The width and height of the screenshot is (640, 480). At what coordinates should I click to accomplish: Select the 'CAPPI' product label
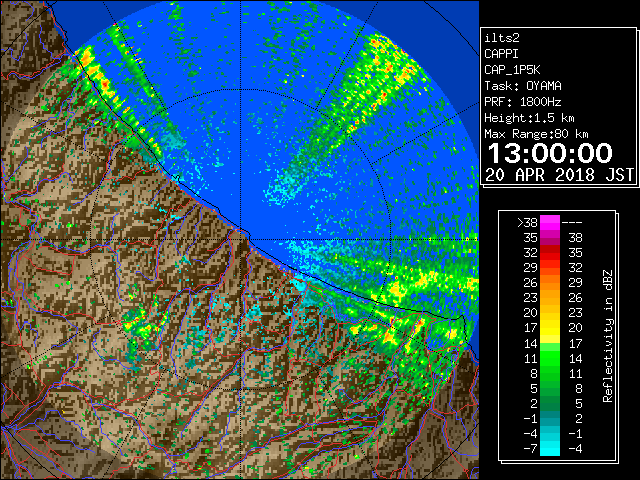point(501,54)
